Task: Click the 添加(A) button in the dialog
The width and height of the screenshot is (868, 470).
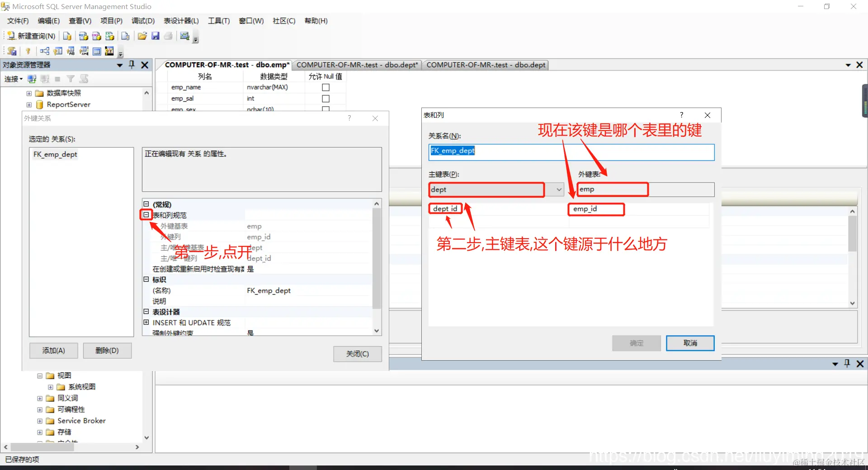Action: pyautogui.click(x=53, y=350)
